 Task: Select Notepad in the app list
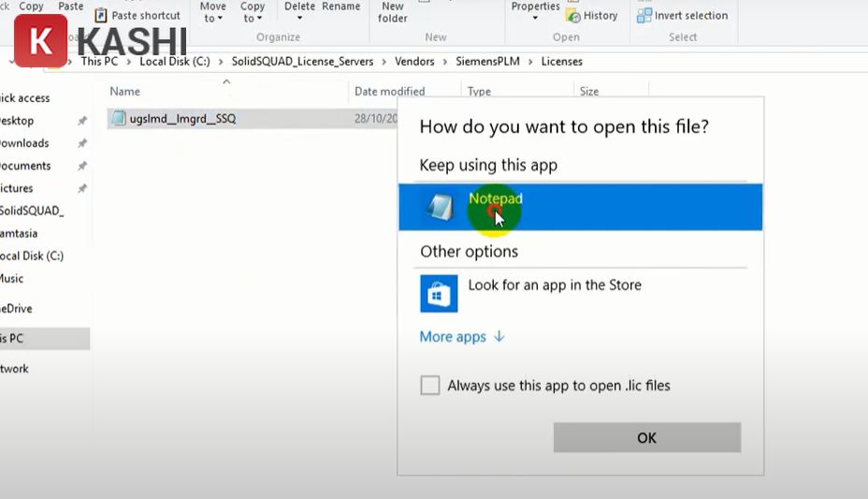pos(580,207)
